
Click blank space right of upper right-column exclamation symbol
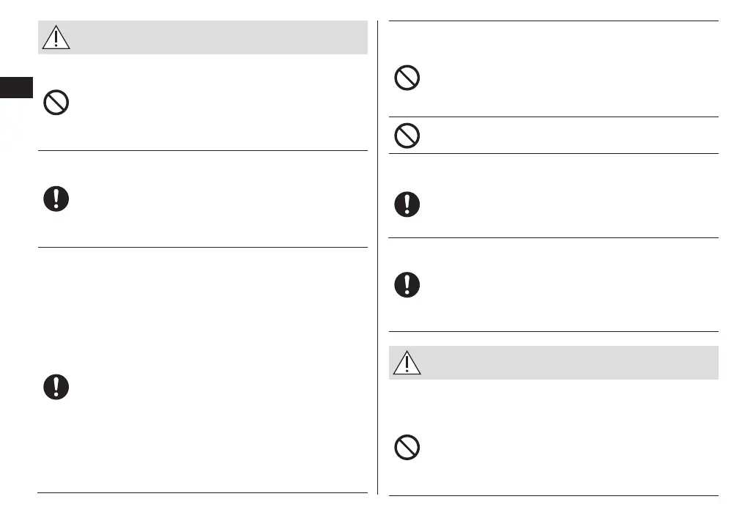[x=564, y=204]
